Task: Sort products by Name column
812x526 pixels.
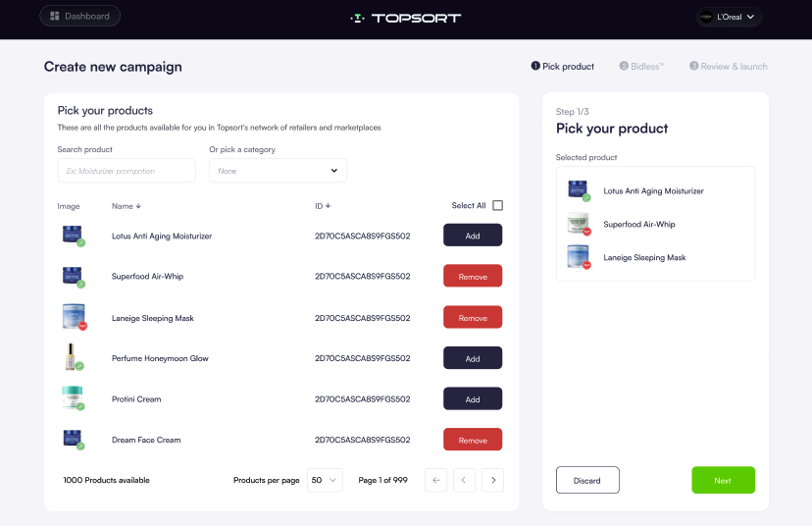Action: tap(127, 206)
